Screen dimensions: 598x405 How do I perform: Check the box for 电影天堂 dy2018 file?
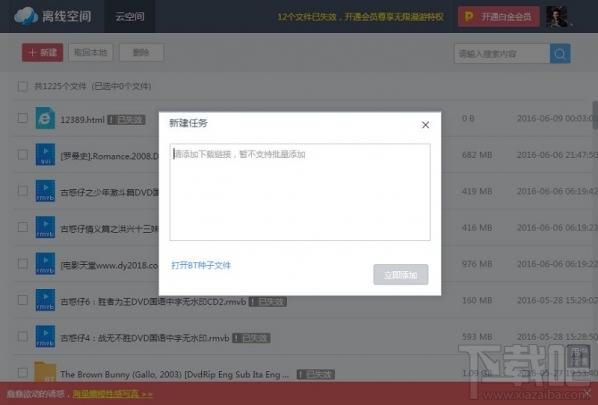coord(23,264)
